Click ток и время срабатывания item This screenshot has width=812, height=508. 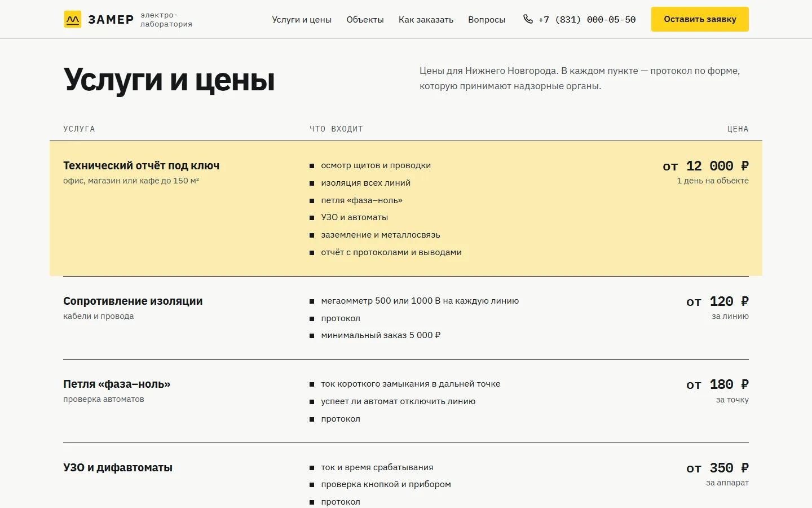(x=377, y=467)
